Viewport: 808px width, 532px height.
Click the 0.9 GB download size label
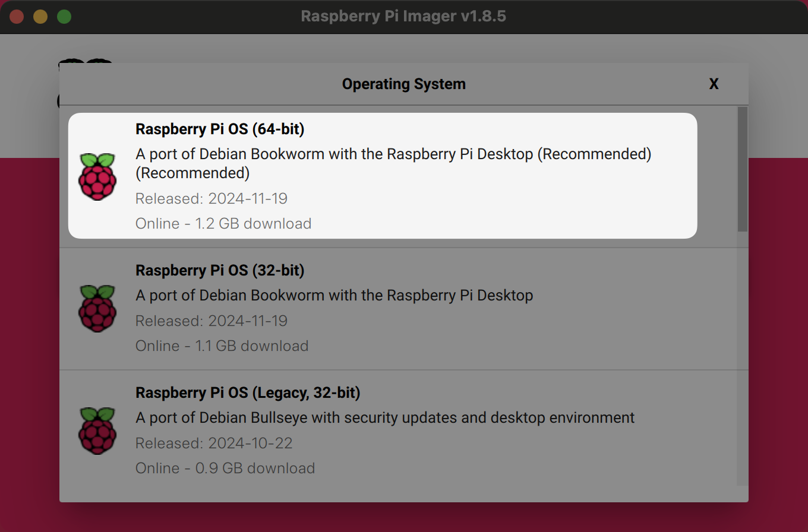[x=225, y=468]
